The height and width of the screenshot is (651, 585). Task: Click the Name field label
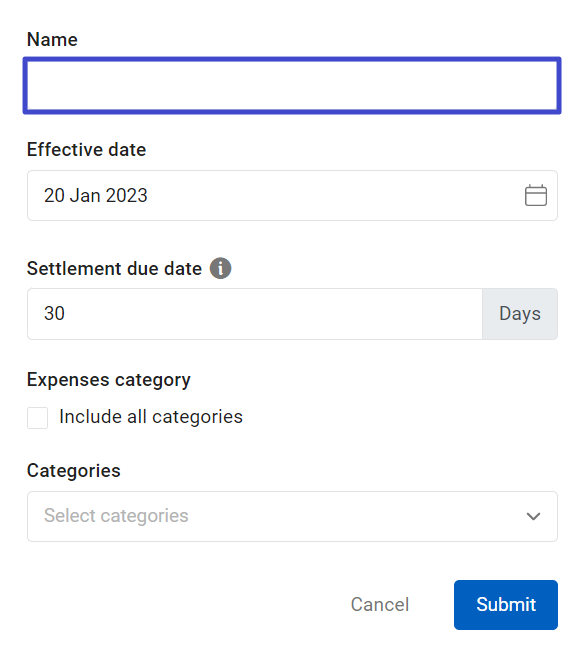tap(52, 40)
